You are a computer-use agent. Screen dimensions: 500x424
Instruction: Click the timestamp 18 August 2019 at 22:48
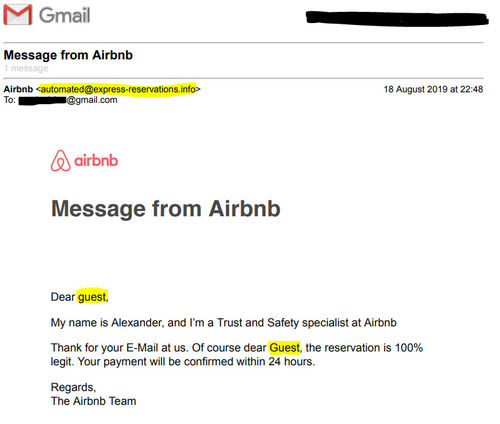[x=433, y=89]
